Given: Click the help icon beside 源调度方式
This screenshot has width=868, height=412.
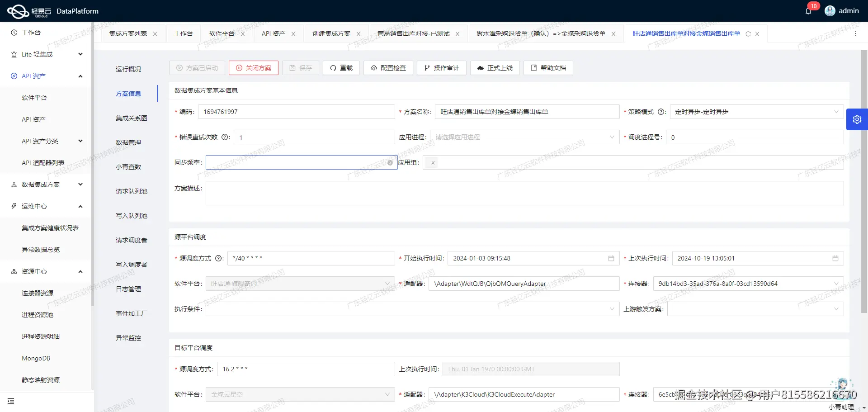Looking at the screenshot, I should pos(219,258).
